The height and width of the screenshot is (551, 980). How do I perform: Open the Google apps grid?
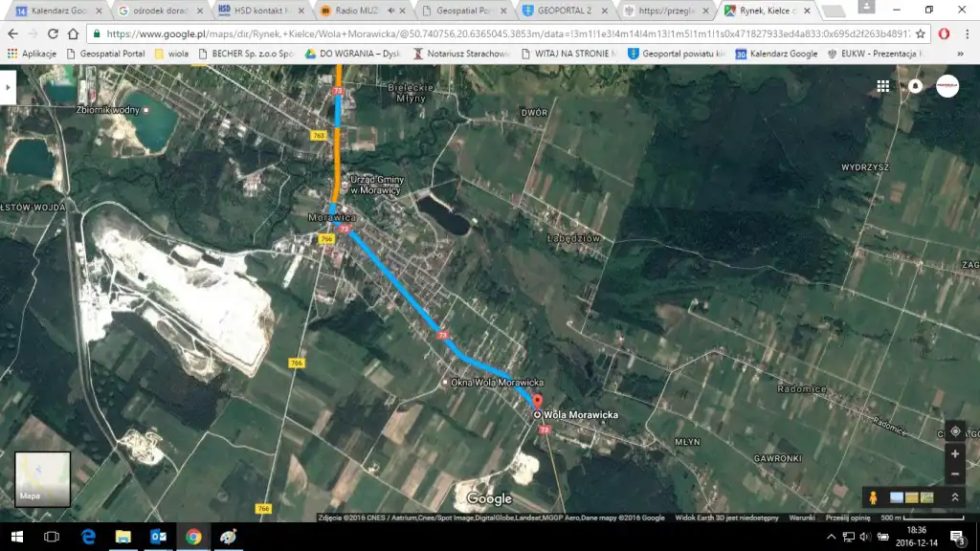tap(882, 86)
